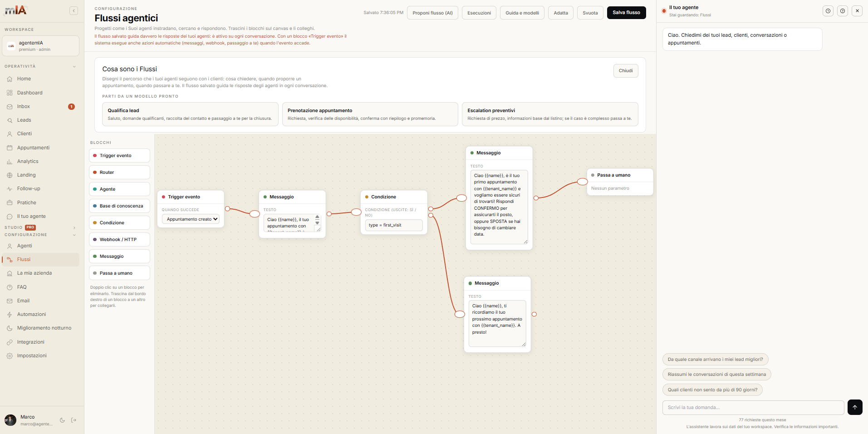Edit the ti ricordiamo message text area
868x434 pixels.
(x=497, y=323)
